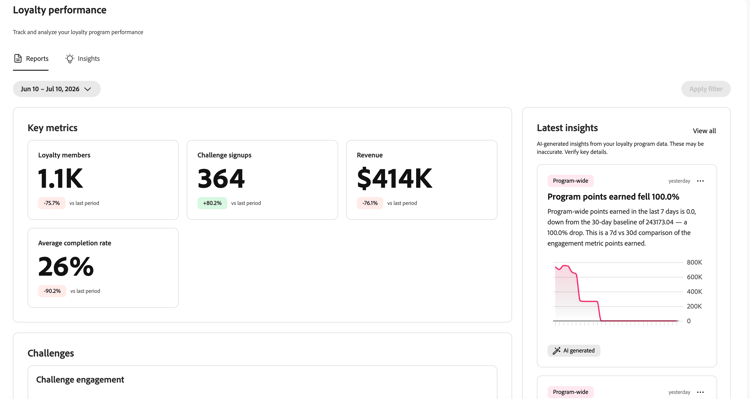The height and width of the screenshot is (399, 750).
Task: Click the Revenue $414K card
Action: (421, 180)
